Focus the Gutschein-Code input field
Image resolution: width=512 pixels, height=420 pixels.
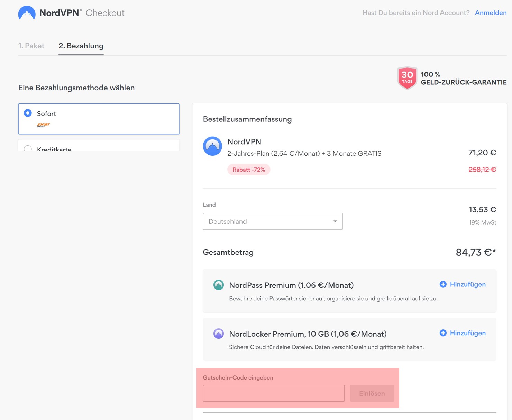(x=274, y=393)
